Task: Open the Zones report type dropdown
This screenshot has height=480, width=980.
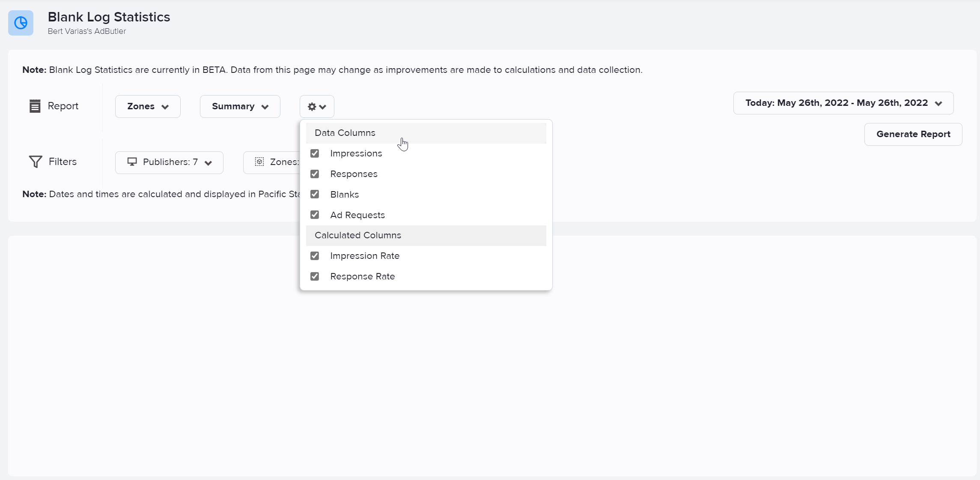Action: 148,107
